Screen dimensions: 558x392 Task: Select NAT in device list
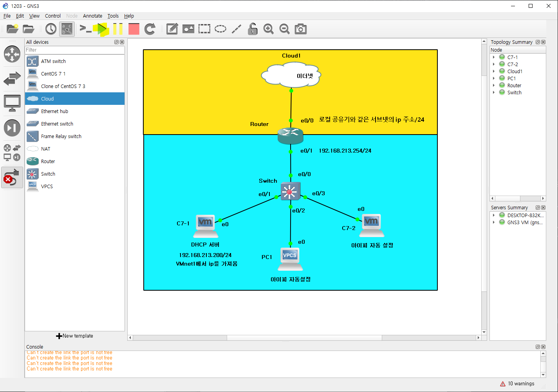click(75, 149)
